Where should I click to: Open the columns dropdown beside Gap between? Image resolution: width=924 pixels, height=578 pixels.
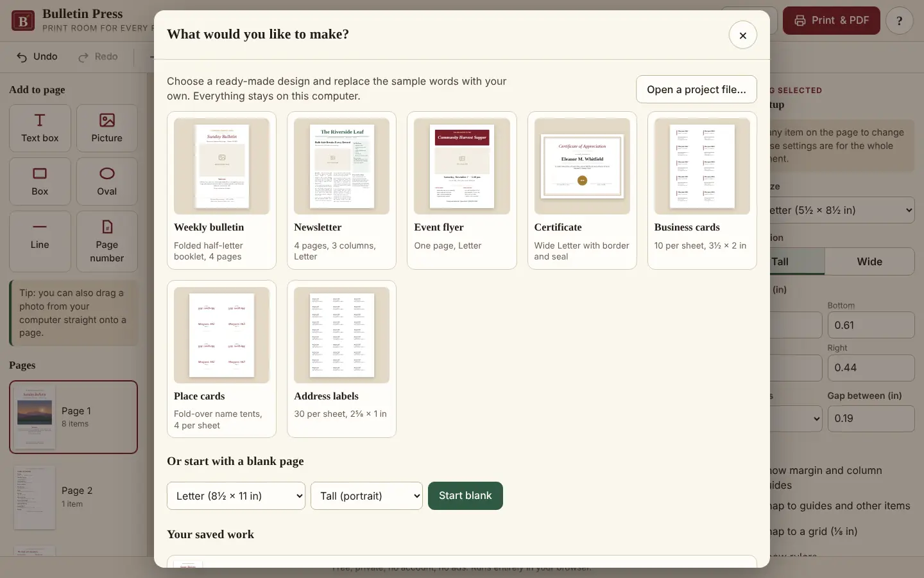[x=796, y=419]
